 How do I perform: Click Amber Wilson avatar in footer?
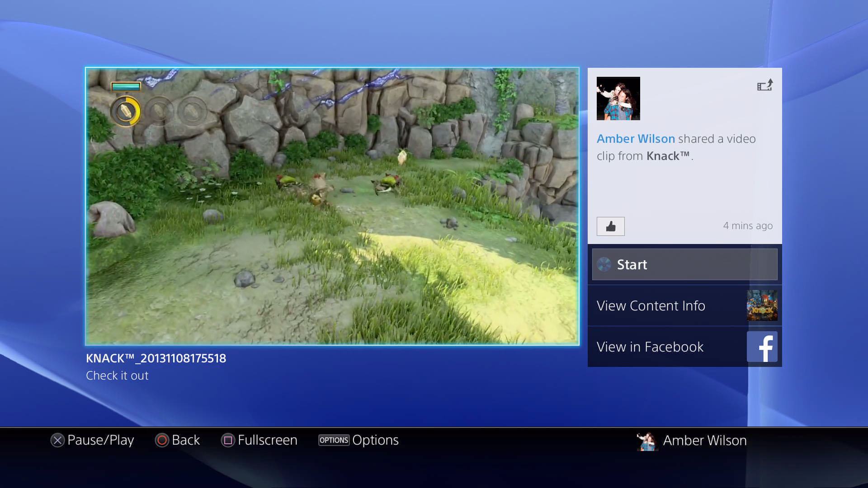[647, 441]
